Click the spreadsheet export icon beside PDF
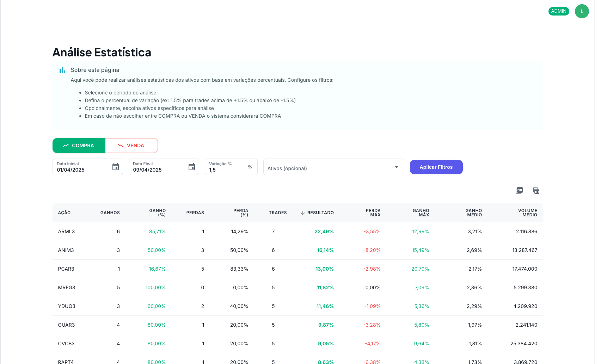Screen dimensions: 595x364 click(x=536, y=190)
